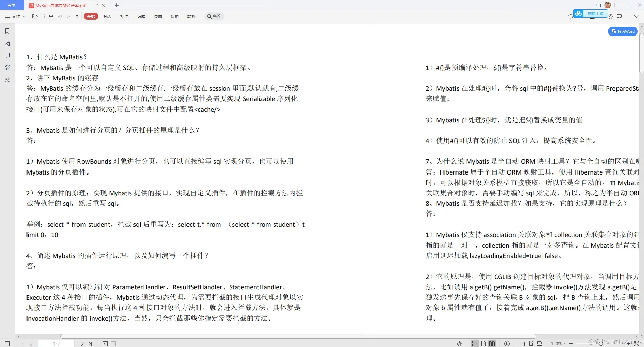Click the user avatar profile picture

(608, 5)
